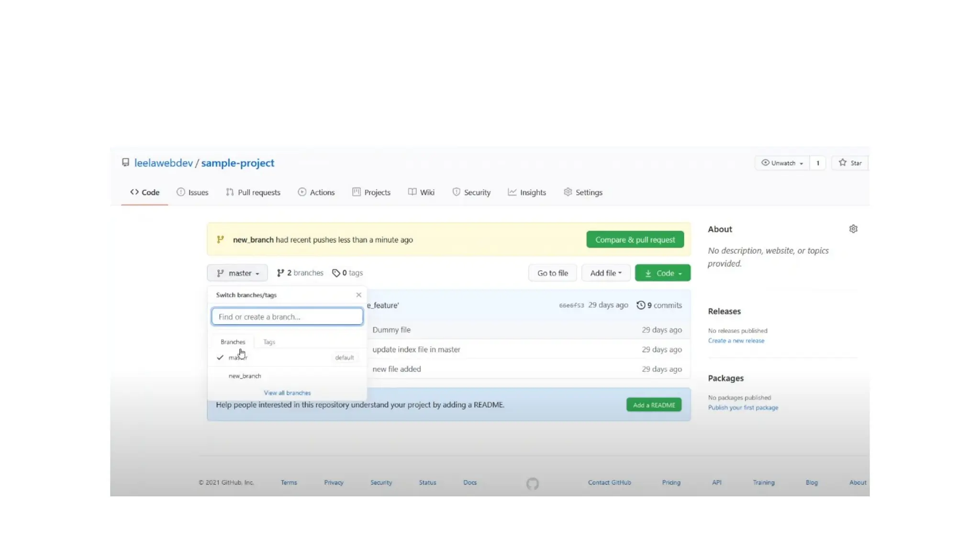Click Compare & pull request button

coord(635,240)
